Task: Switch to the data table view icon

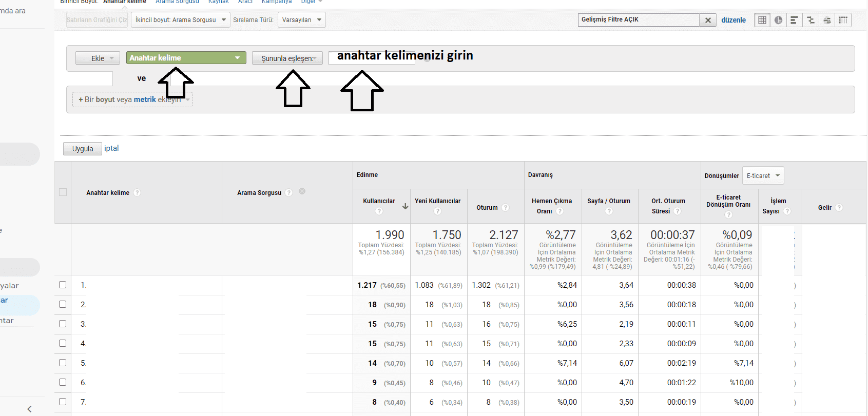Action: [762, 20]
